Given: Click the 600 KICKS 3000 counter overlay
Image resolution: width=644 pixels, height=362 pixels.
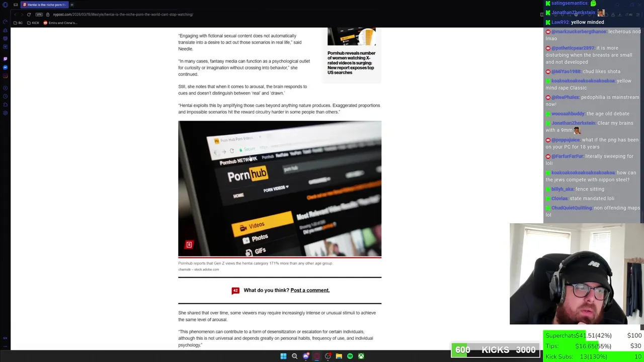Looking at the screenshot, I should [496, 350].
